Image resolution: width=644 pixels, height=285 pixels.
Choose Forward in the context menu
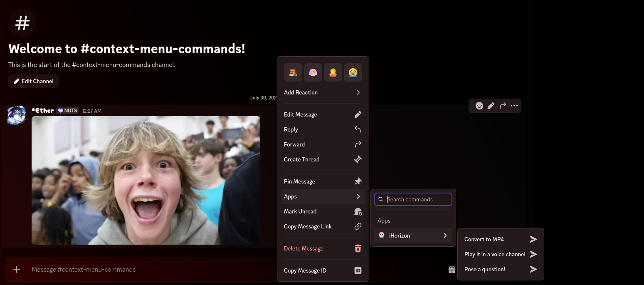pyautogui.click(x=323, y=144)
